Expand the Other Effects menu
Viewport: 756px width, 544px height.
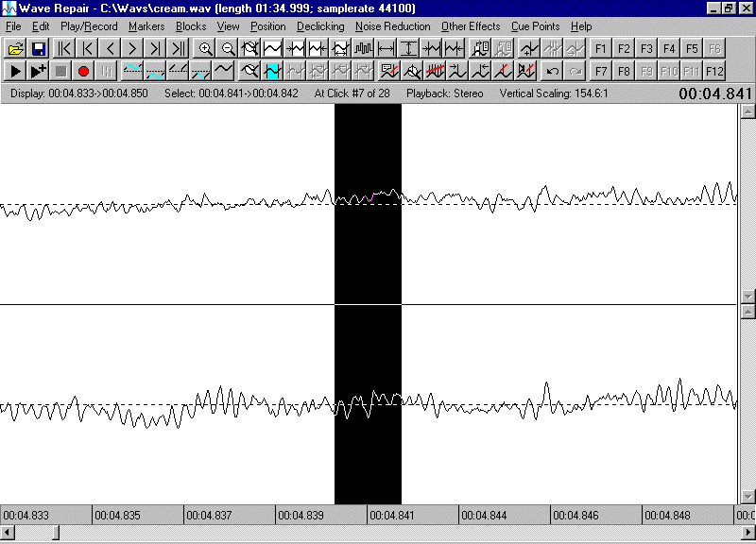pos(471,26)
